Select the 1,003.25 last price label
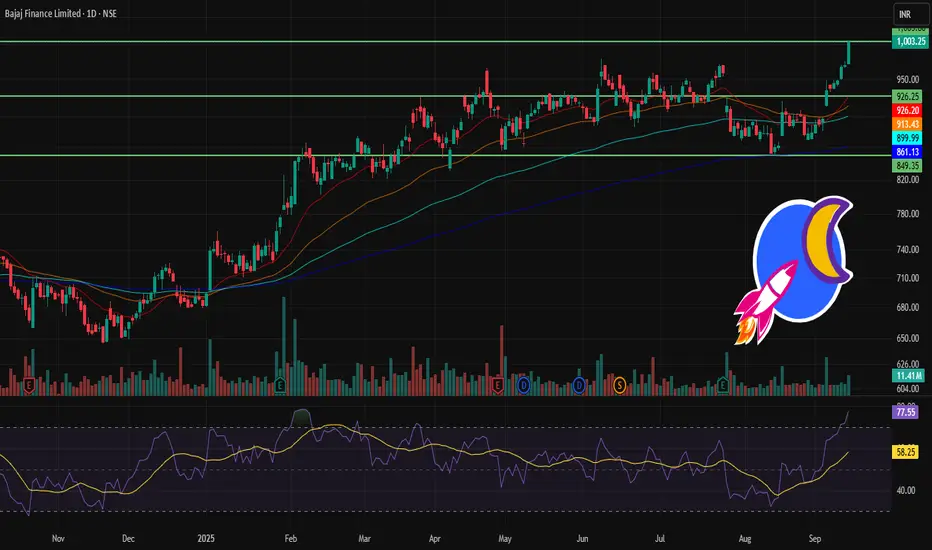 point(910,41)
